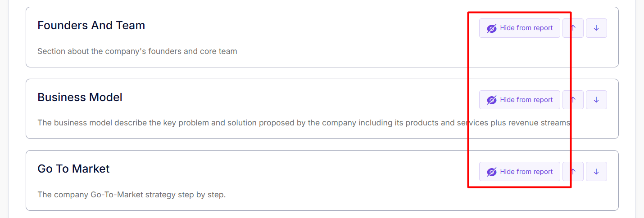Click crossed-eye icon in Go To Market card
This screenshot has height=218, width=644.
(491, 172)
